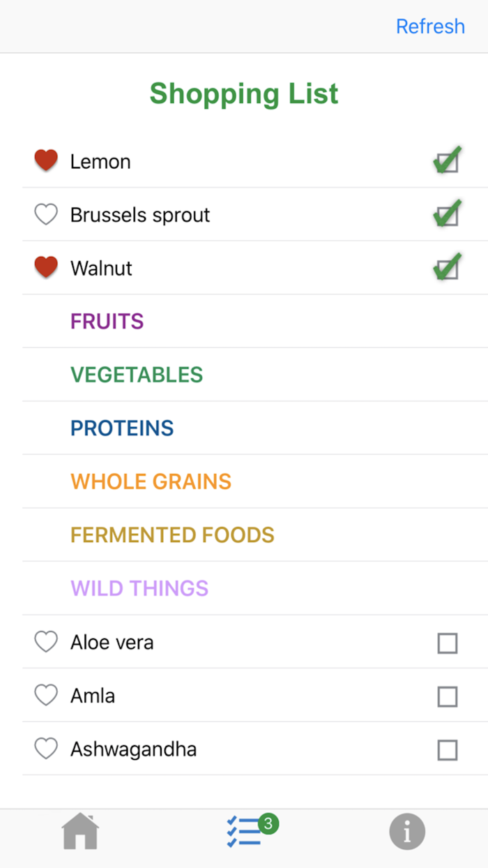Open the Home tab icon
The width and height of the screenshot is (488, 868).
[79, 831]
